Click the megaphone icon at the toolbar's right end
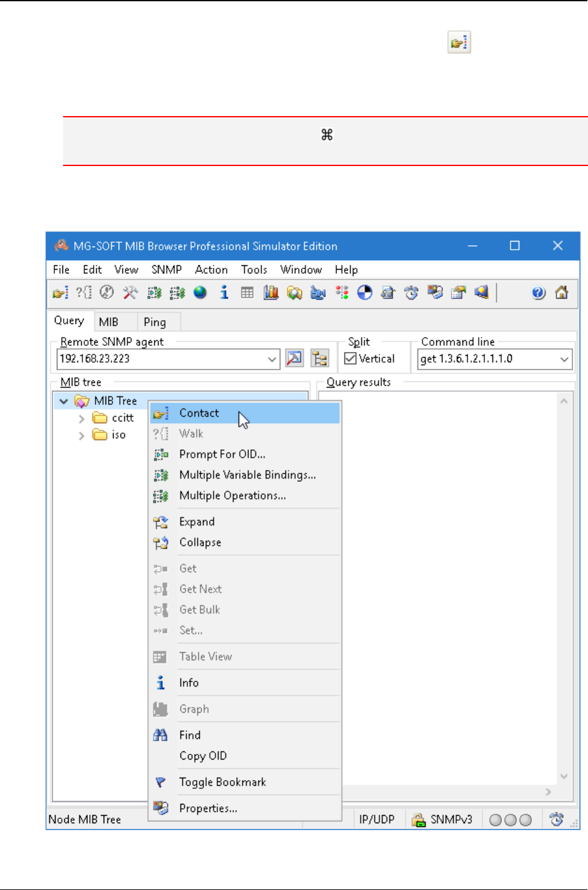 tap(481, 293)
